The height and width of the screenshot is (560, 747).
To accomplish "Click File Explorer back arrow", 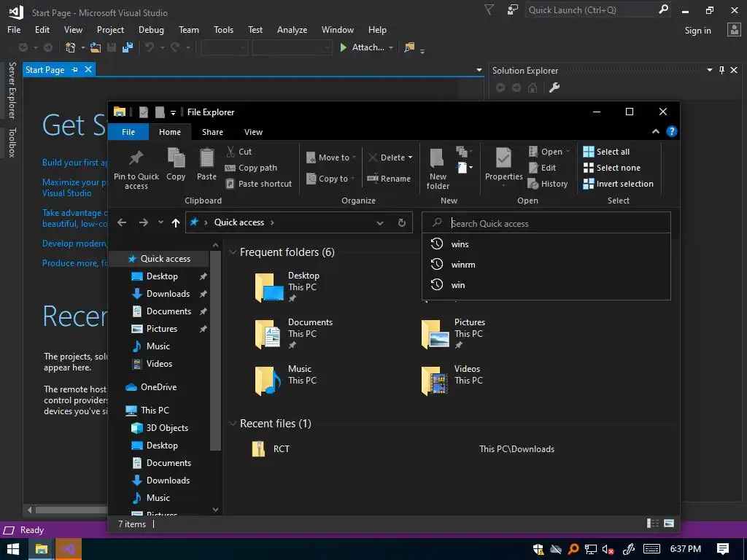I will pos(122,222).
